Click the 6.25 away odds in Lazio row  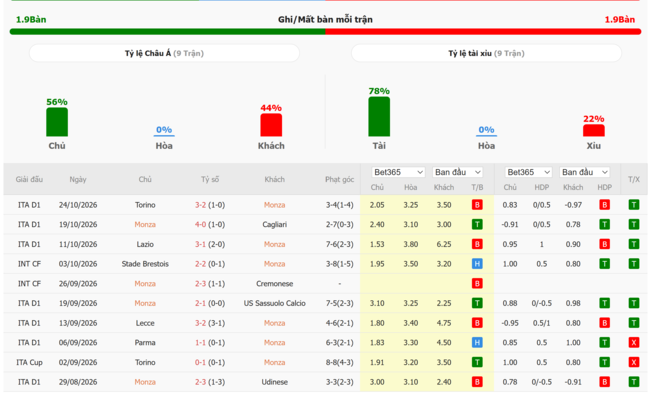(444, 244)
